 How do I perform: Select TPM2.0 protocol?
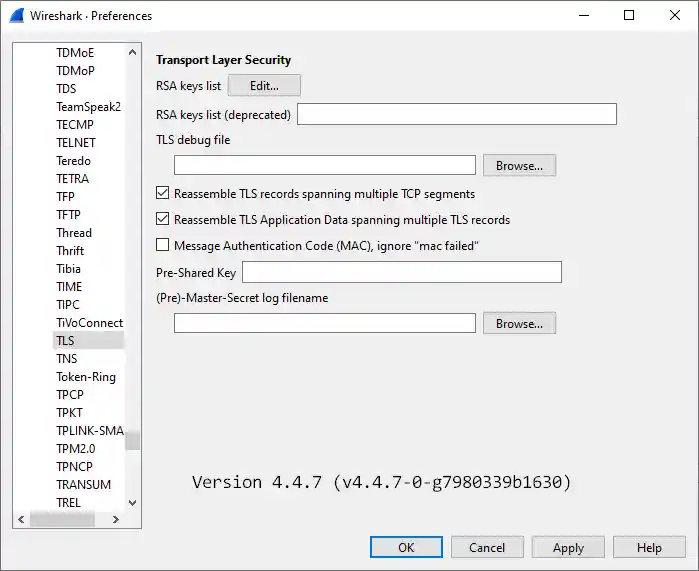[x=76, y=448]
